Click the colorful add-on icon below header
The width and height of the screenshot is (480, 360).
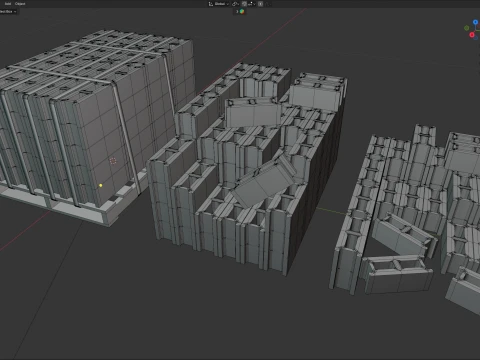point(242,11)
